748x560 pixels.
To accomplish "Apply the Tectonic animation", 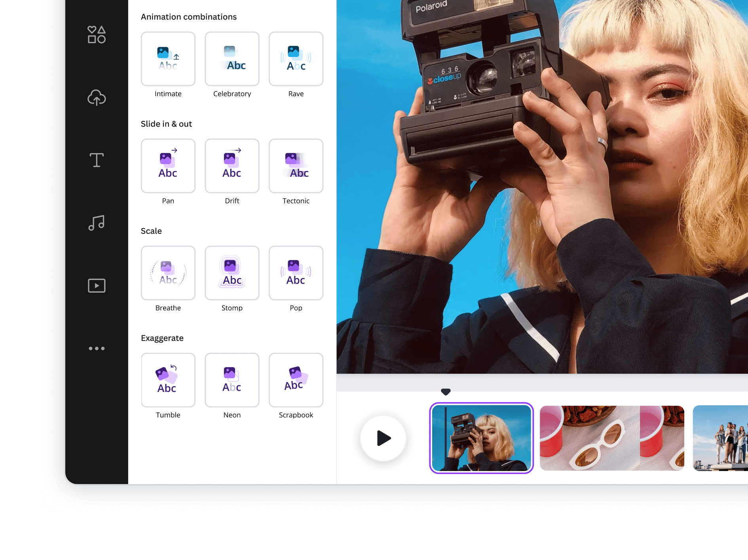I will click(x=296, y=166).
